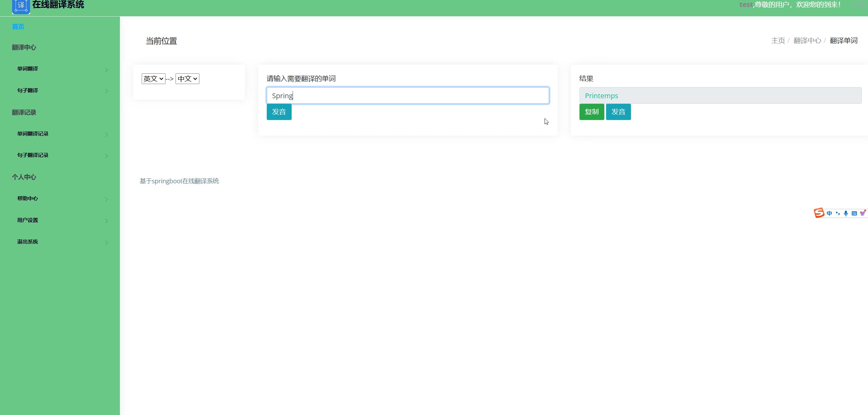Image resolution: width=868 pixels, height=415 pixels.
Task: Click the result field showing Printemps
Action: click(720, 95)
